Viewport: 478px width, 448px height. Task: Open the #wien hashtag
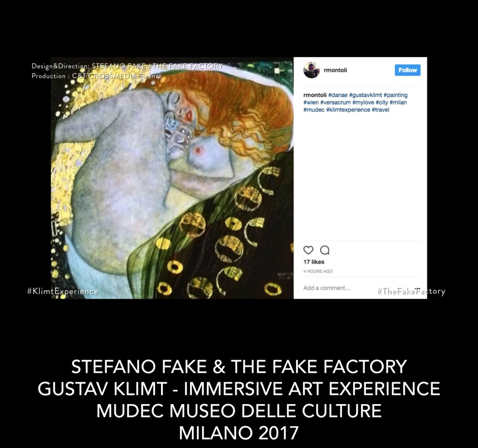(311, 102)
